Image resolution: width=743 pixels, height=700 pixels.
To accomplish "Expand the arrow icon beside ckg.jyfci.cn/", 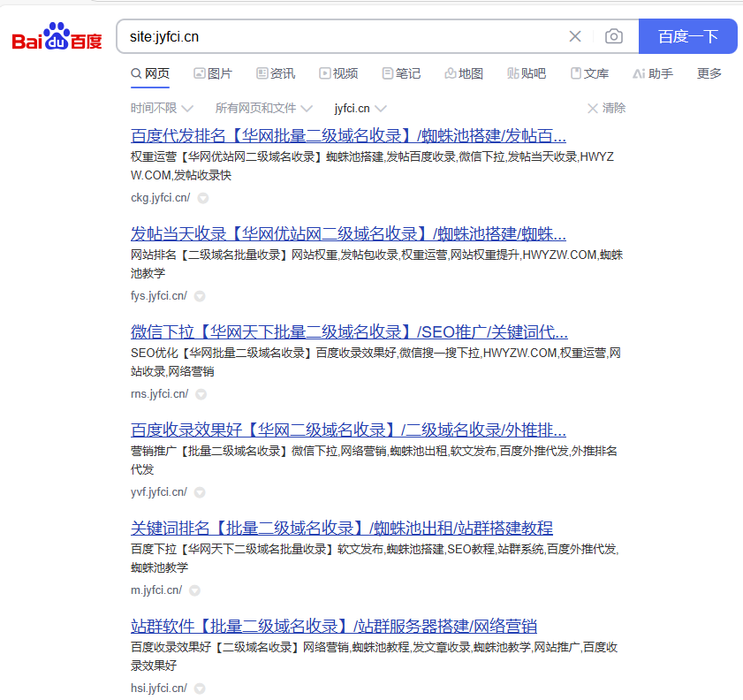I will pyautogui.click(x=203, y=198).
